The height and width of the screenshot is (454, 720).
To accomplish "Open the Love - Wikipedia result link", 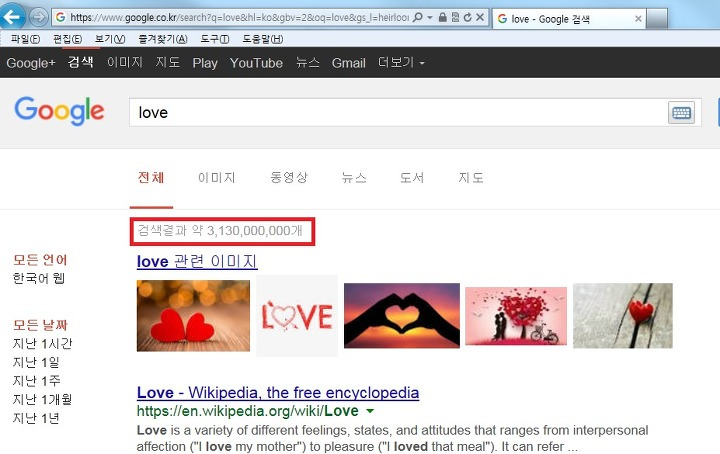I will (x=278, y=392).
